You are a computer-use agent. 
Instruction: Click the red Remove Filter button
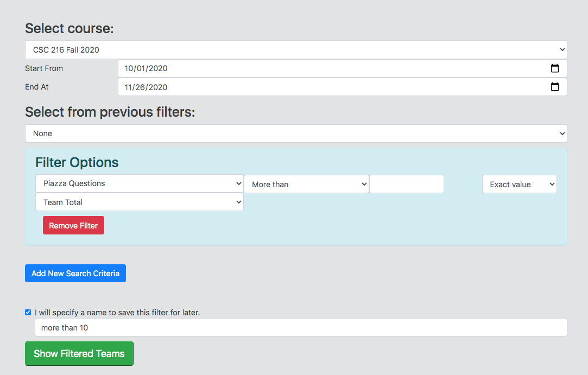pos(73,226)
